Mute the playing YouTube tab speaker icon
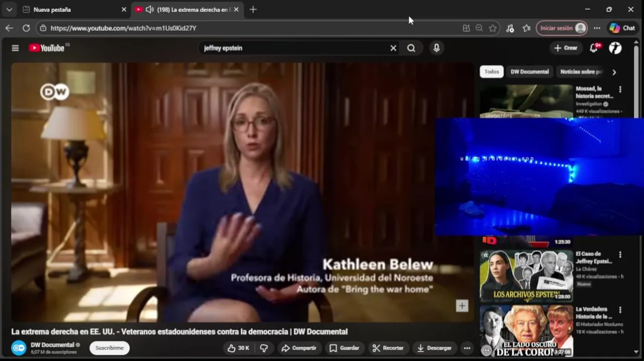This screenshot has height=361, width=644. 149,10
